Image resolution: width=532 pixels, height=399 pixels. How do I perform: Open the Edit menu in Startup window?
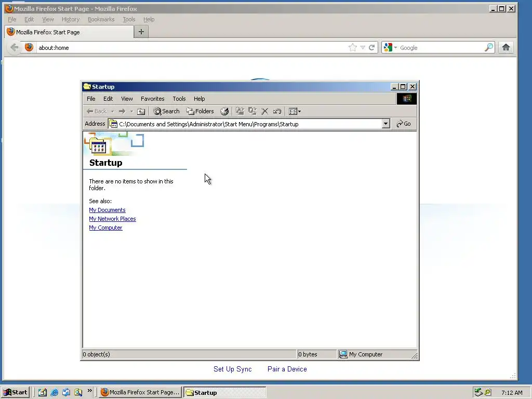click(x=108, y=99)
